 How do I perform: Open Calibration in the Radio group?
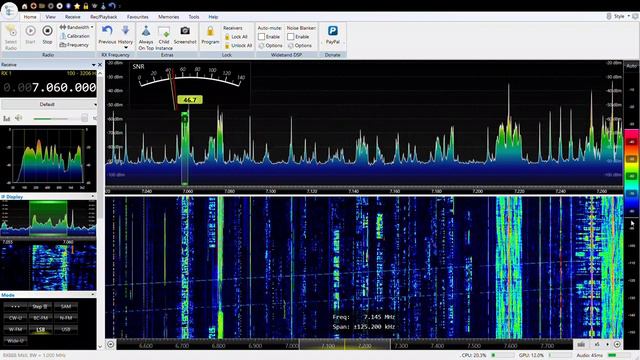pos(75,36)
